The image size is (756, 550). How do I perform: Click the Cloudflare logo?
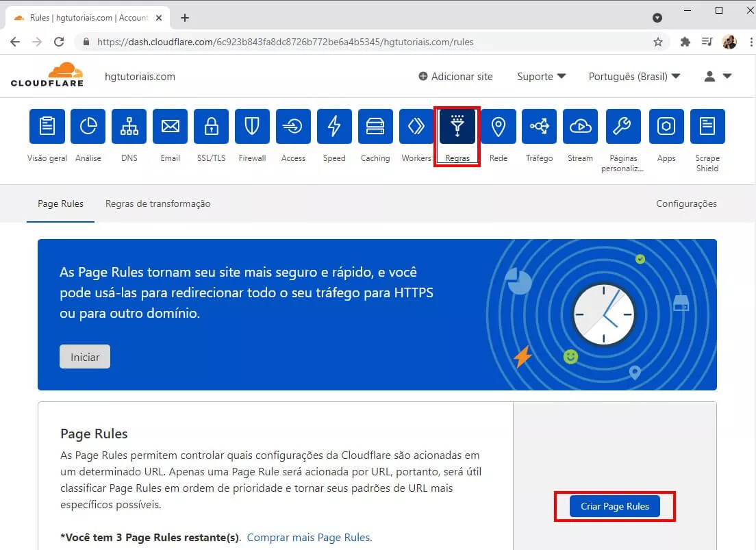pyautogui.click(x=47, y=75)
